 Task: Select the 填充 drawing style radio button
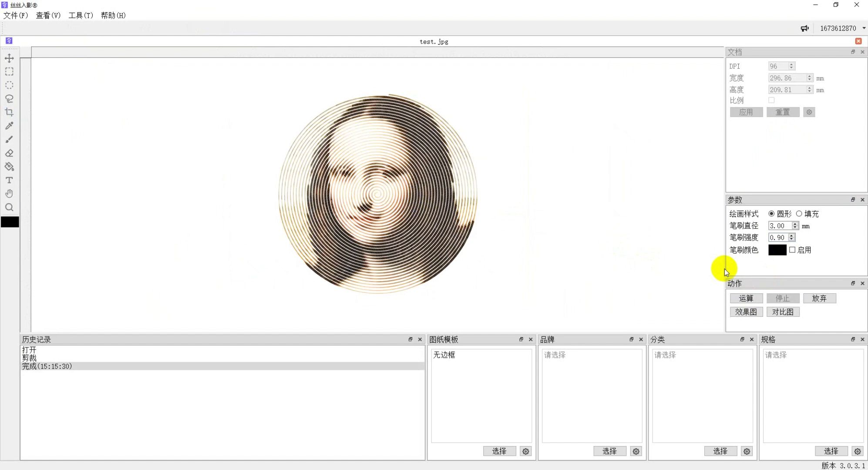(799, 214)
